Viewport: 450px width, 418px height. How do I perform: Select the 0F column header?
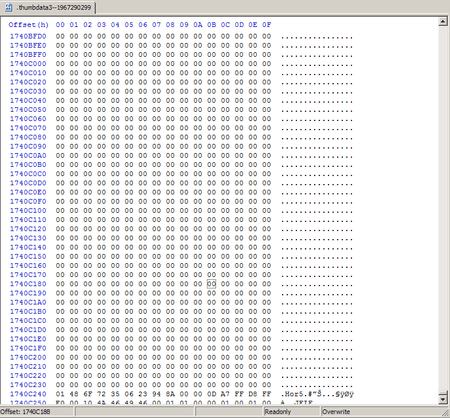[x=266, y=25]
